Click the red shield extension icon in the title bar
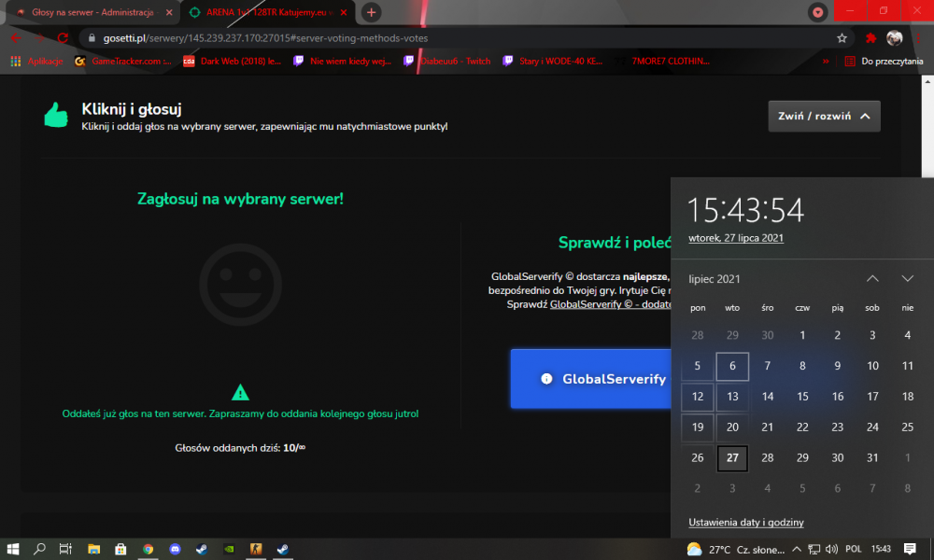This screenshot has height=560, width=934. (818, 12)
